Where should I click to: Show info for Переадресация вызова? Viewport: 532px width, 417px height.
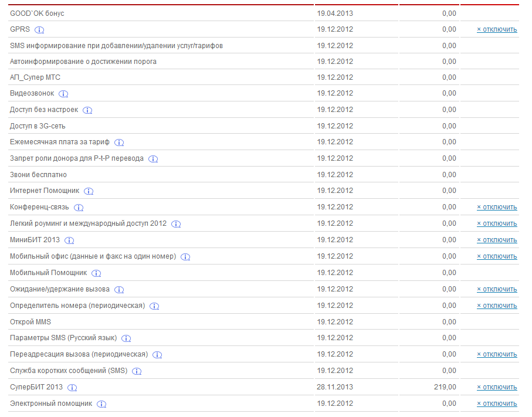(157, 355)
